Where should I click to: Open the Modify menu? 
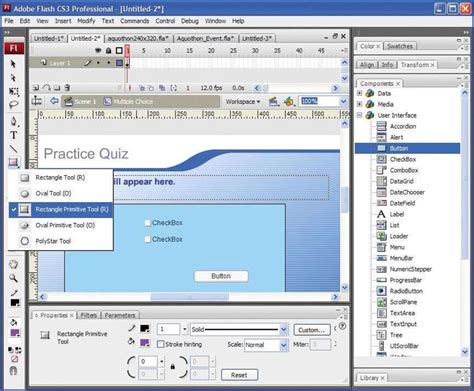point(86,21)
